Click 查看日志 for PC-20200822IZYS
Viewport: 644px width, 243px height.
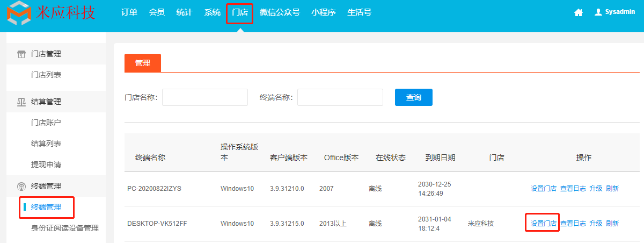click(573, 189)
